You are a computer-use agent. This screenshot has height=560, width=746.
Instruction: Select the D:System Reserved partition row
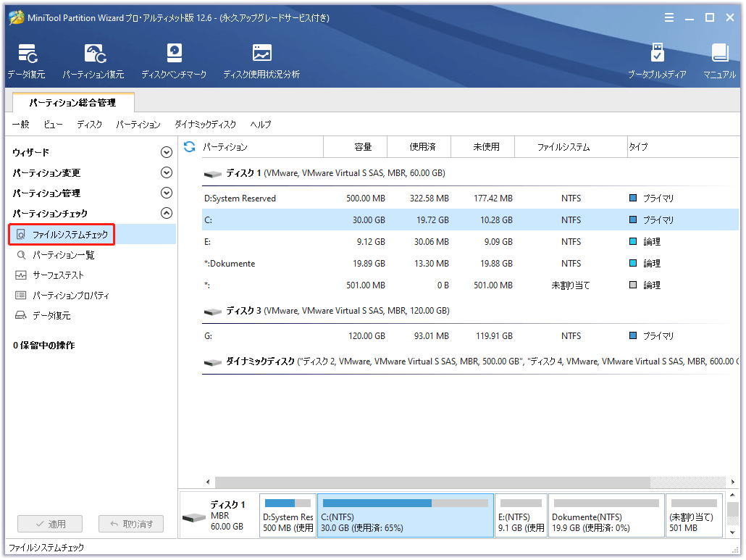click(x=470, y=198)
